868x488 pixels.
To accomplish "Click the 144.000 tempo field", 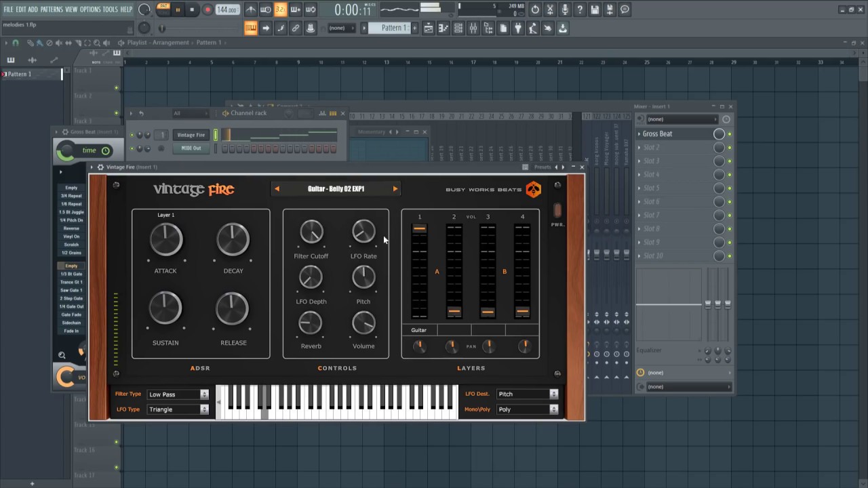I will (x=227, y=9).
